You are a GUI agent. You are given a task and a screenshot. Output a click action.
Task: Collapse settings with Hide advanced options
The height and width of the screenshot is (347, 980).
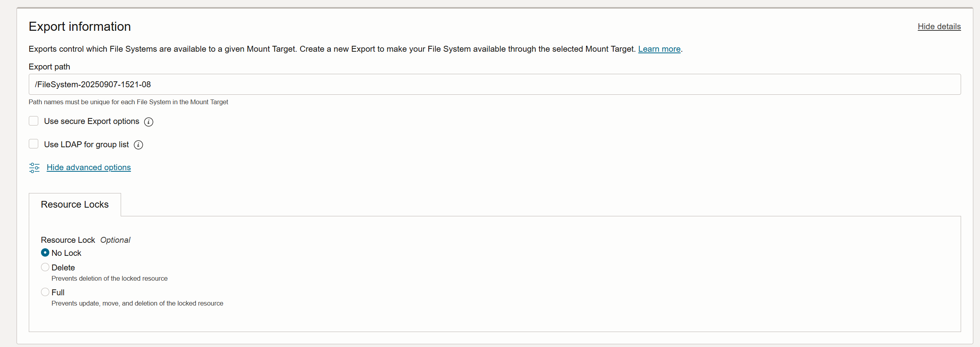coord(89,167)
